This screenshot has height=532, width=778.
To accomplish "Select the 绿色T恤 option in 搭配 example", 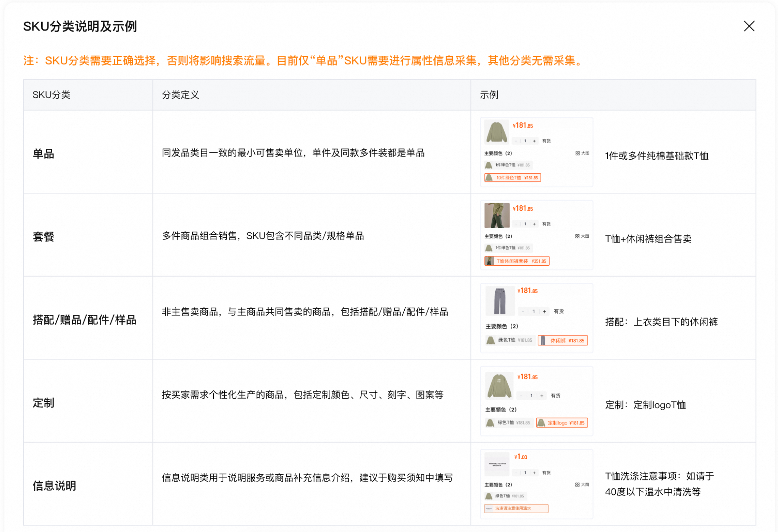I will tap(510, 340).
